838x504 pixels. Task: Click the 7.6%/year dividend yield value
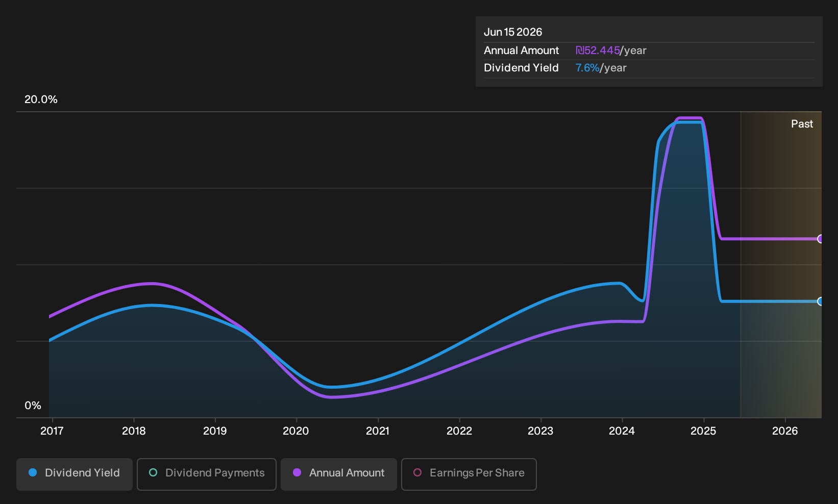click(x=601, y=68)
